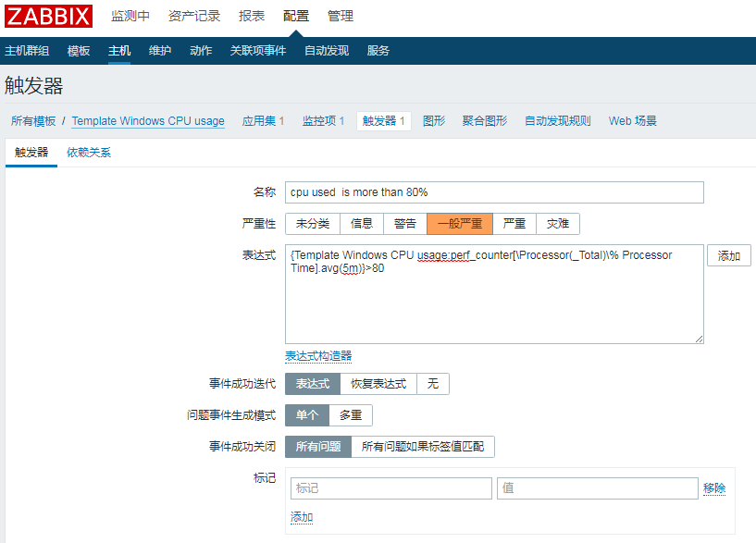Open Template Windows CPU usage link
This screenshot has height=543, width=756.
click(148, 121)
